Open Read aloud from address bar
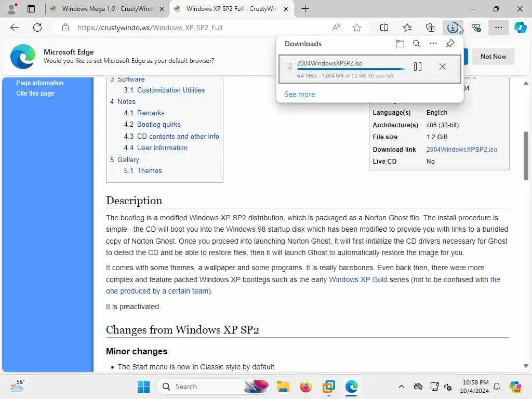The width and height of the screenshot is (532, 399). (x=336, y=28)
